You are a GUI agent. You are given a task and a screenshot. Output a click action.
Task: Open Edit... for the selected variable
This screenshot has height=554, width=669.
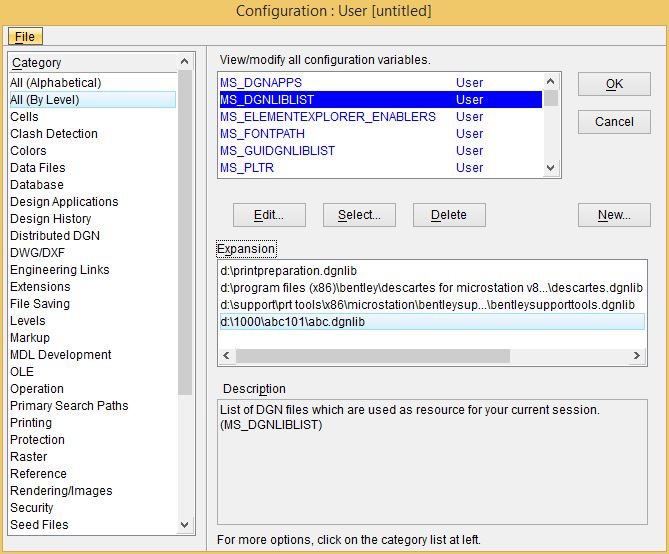pos(269,215)
